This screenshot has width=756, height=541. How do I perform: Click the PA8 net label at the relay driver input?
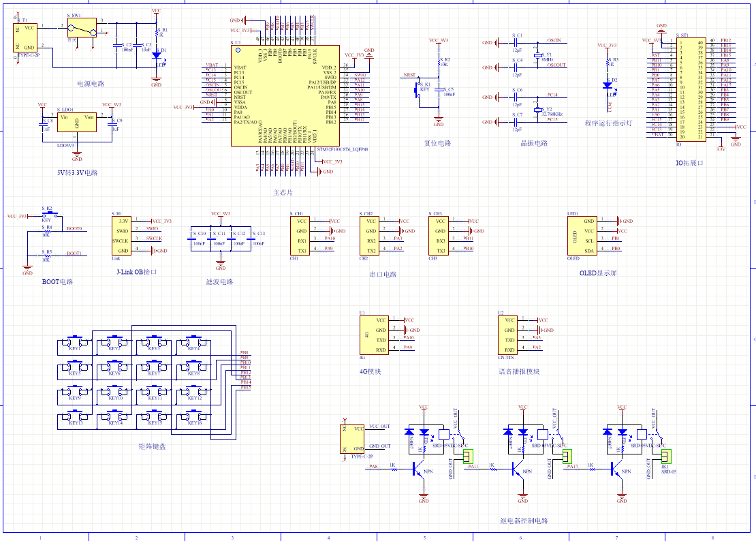point(373,466)
